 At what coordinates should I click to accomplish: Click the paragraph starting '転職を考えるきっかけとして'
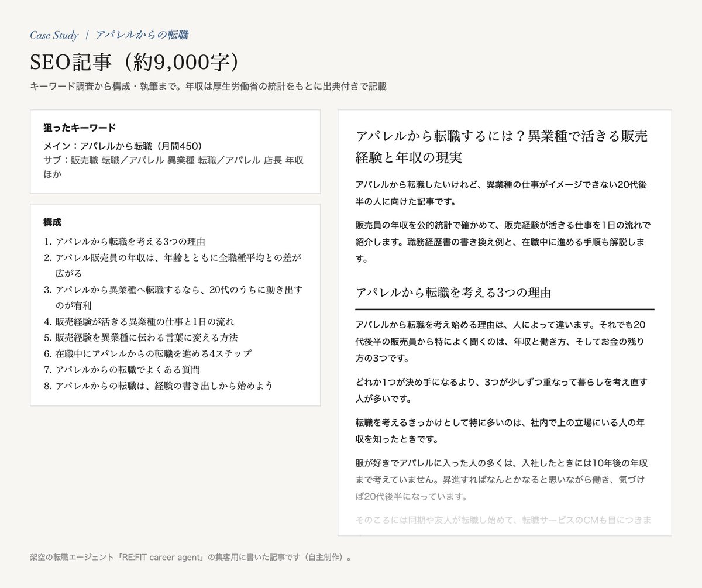tap(501, 429)
